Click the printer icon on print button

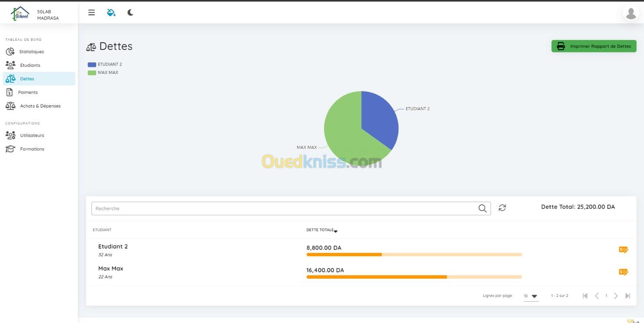click(x=561, y=46)
